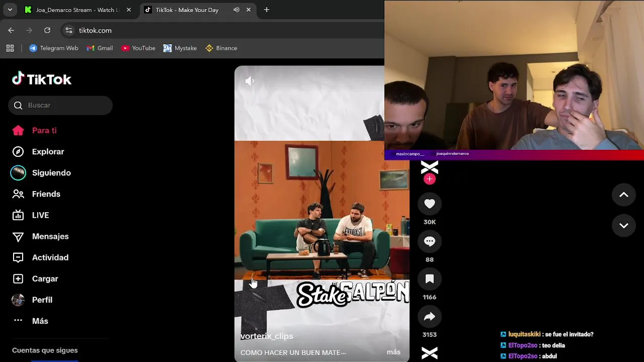The image size is (644, 362).
Task: Click the Explorar compass icon
Action: (x=18, y=151)
